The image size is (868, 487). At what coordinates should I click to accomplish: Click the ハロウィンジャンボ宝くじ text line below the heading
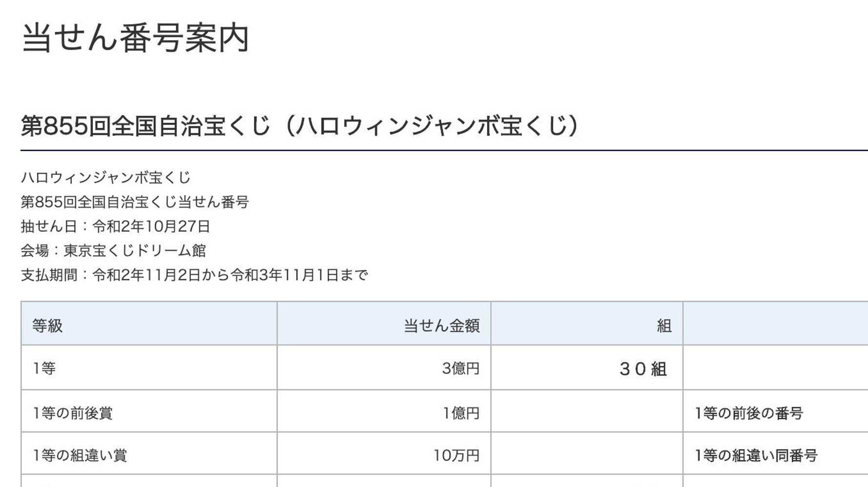(x=105, y=177)
